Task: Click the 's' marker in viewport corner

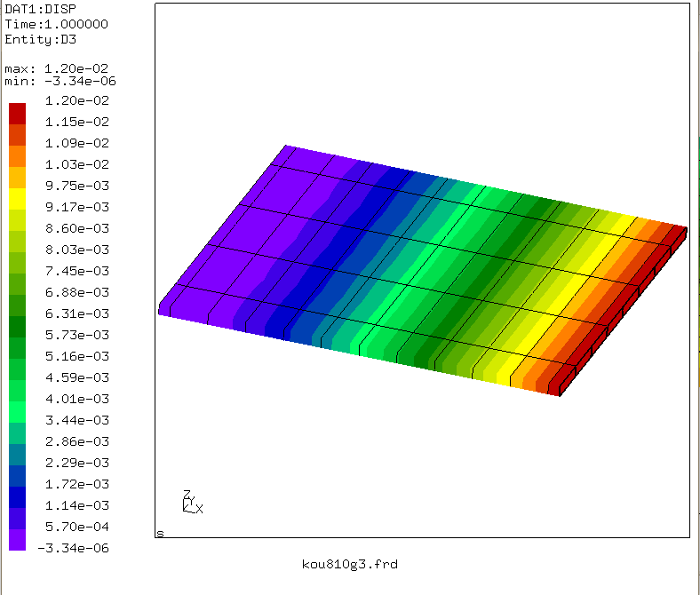Action: (160, 534)
